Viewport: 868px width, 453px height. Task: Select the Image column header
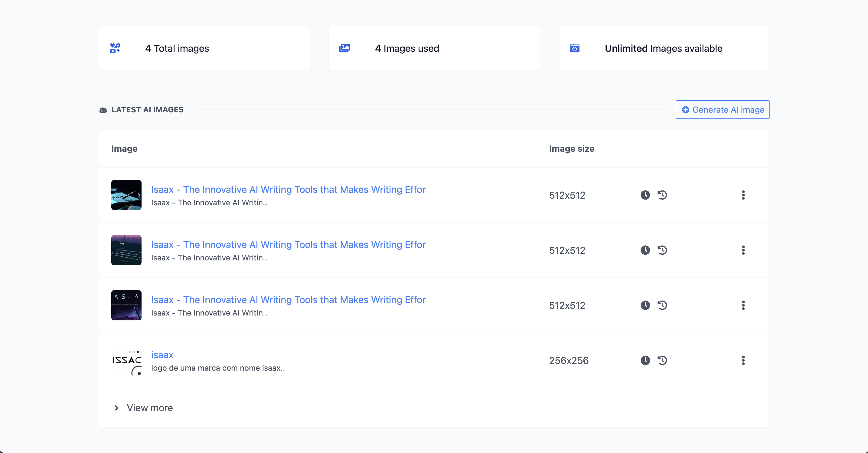(x=124, y=148)
